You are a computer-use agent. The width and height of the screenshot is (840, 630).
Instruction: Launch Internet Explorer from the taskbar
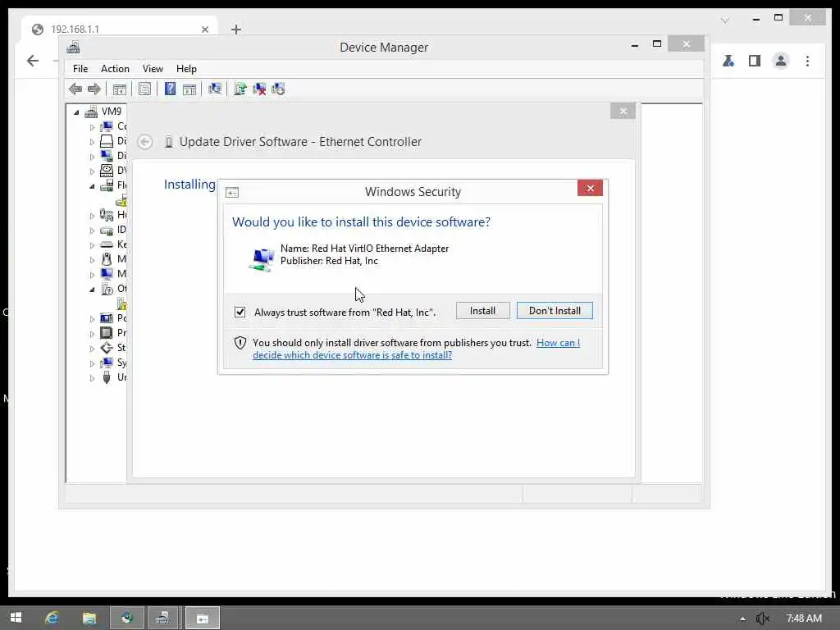click(x=52, y=618)
